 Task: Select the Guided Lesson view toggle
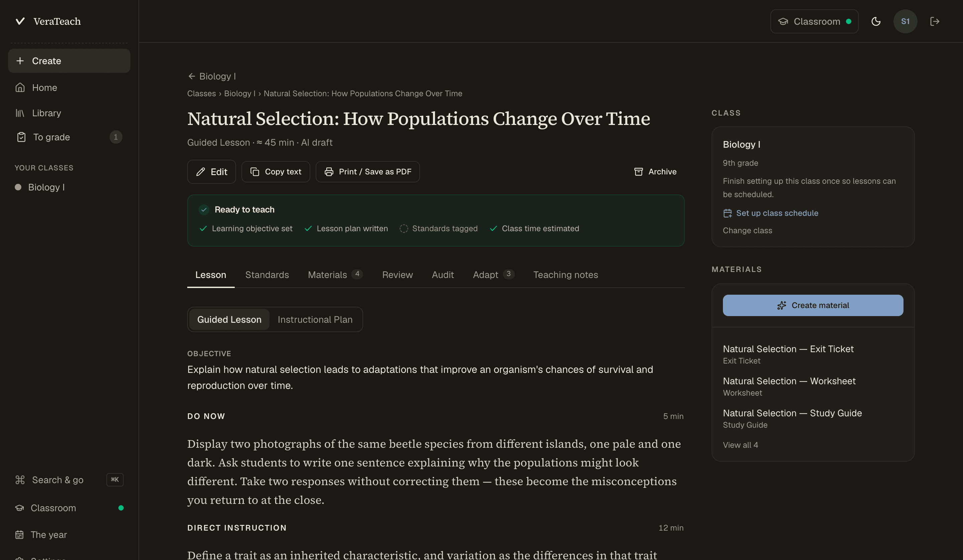[229, 319]
